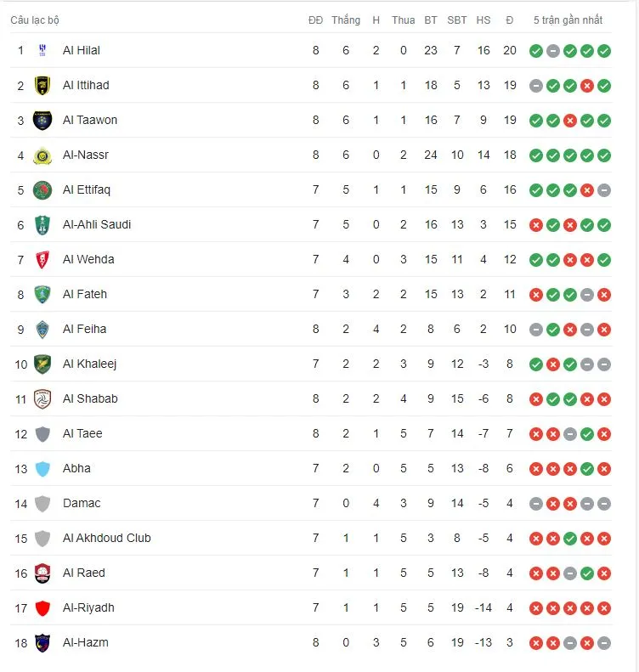Click the Al-Riyadh red shield icon

click(x=42, y=608)
